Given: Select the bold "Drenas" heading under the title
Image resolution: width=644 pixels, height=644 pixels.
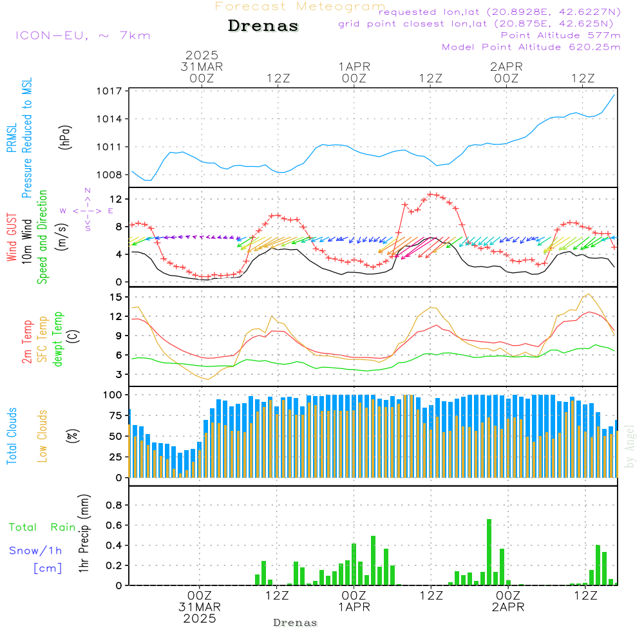Looking at the screenshot, I should click(263, 26).
